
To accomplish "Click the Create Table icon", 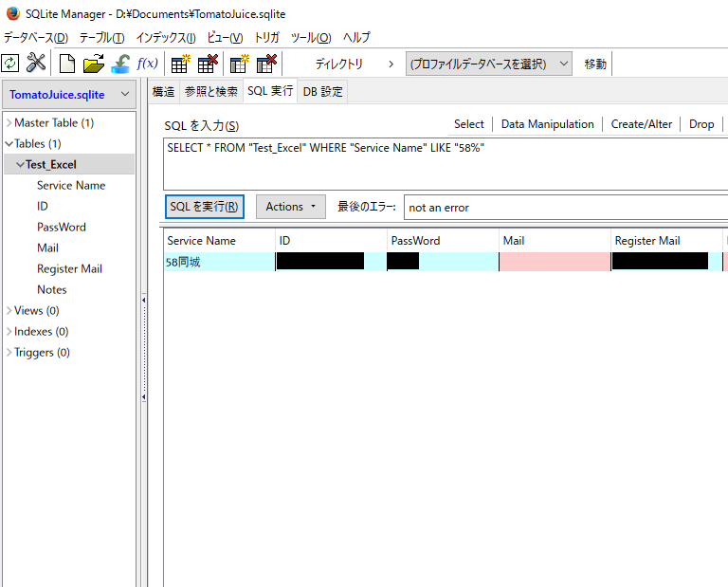I will pos(180,64).
